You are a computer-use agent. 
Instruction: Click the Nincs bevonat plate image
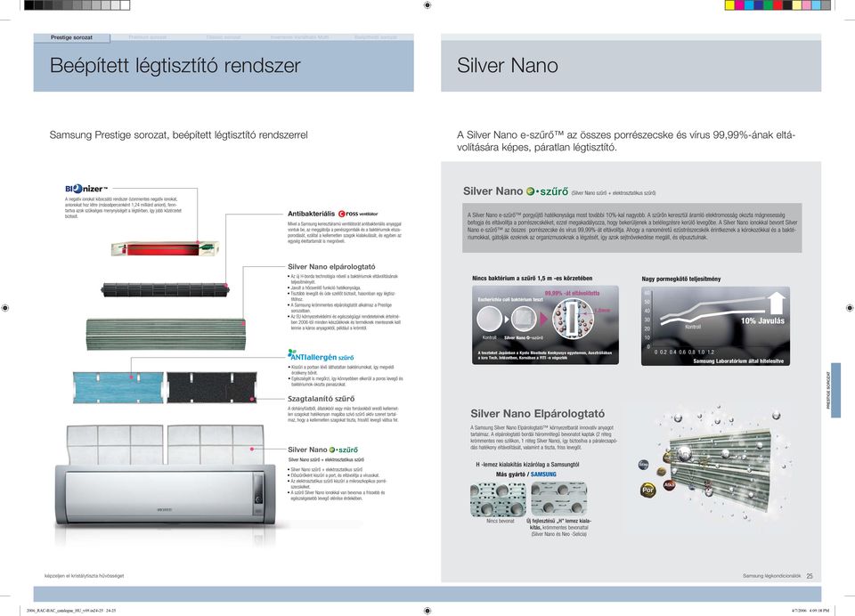coord(499,498)
